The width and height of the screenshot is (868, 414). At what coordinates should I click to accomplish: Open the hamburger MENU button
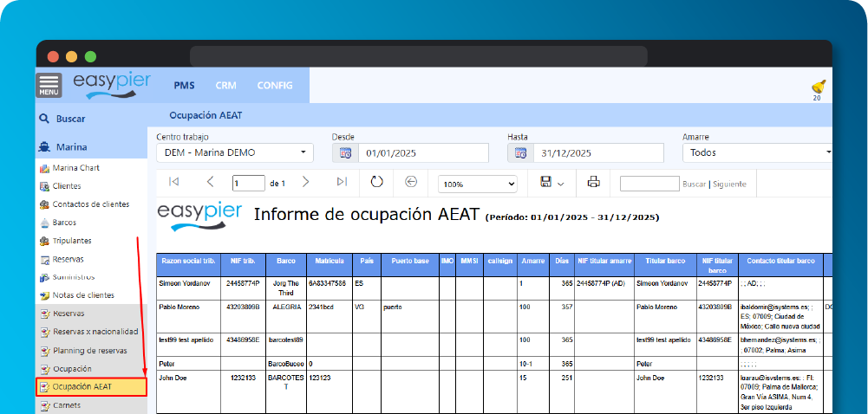coord(49,85)
